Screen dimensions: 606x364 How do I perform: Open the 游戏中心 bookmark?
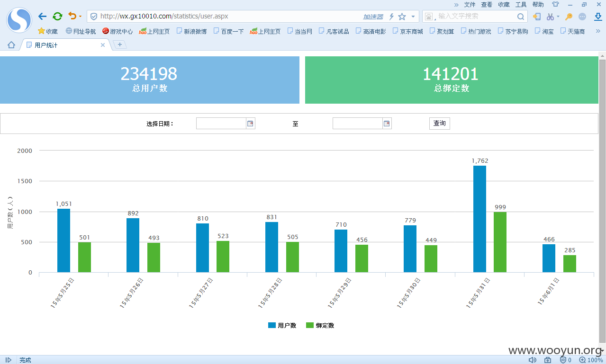pos(118,31)
